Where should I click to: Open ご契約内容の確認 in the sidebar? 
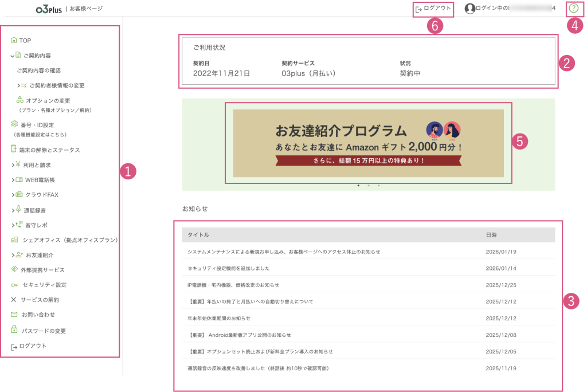point(39,70)
